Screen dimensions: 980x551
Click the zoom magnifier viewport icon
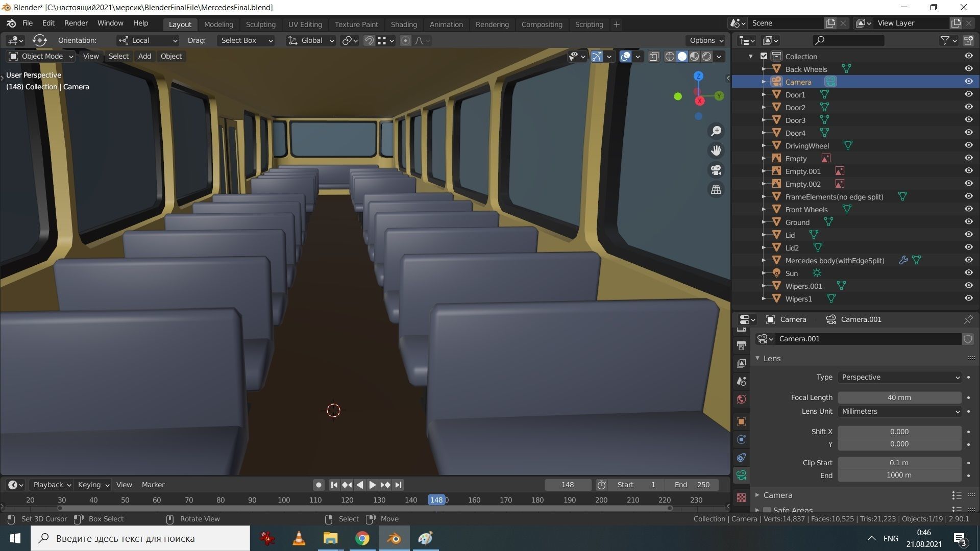pos(716,131)
